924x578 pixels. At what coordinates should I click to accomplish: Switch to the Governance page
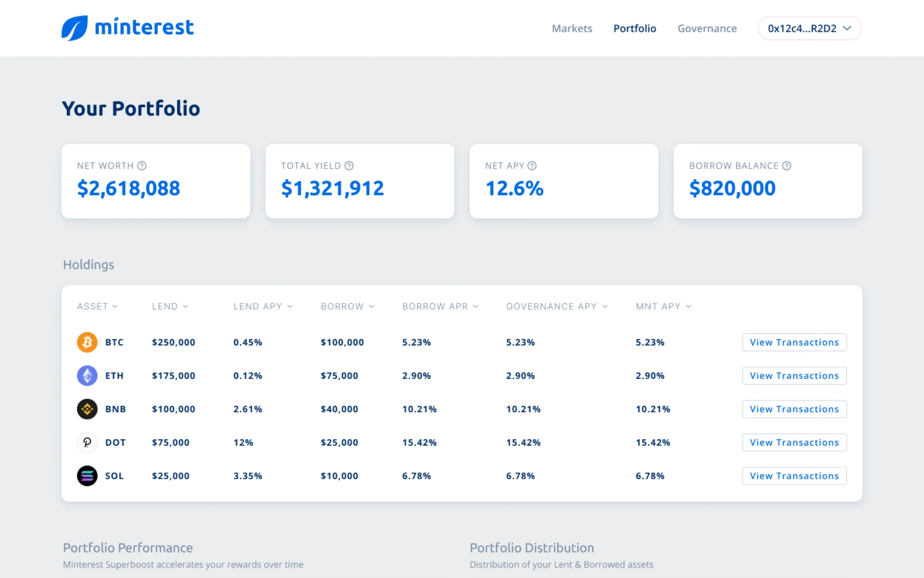tap(707, 28)
